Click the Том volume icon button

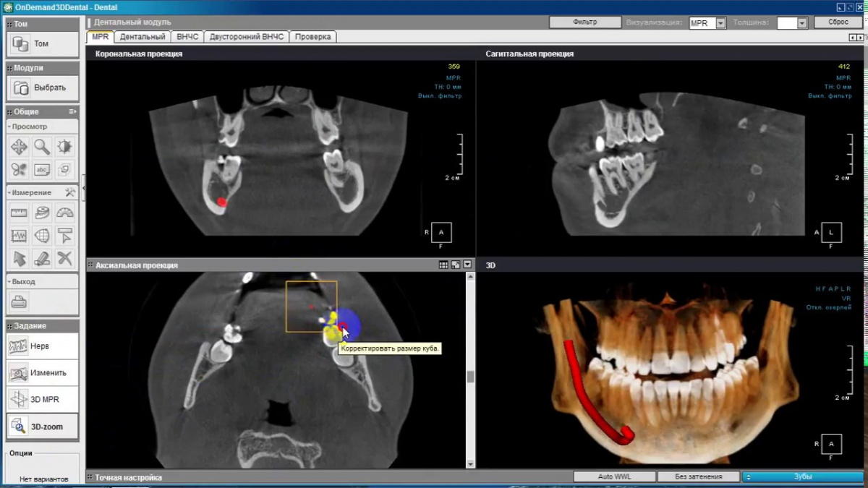tap(20, 44)
